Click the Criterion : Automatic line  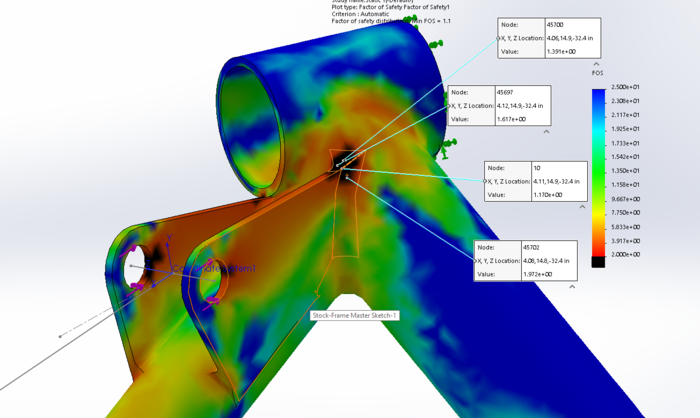[360, 14]
